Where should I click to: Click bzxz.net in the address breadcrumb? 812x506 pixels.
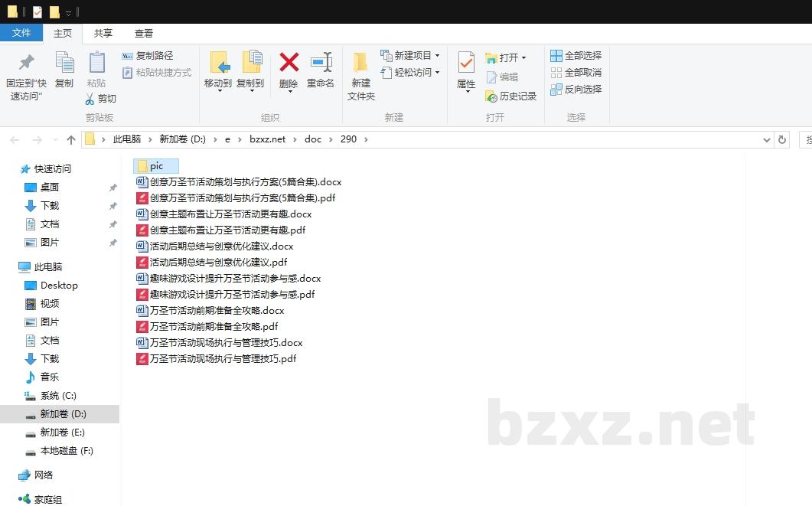pyautogui.click(x=267, y=139)
